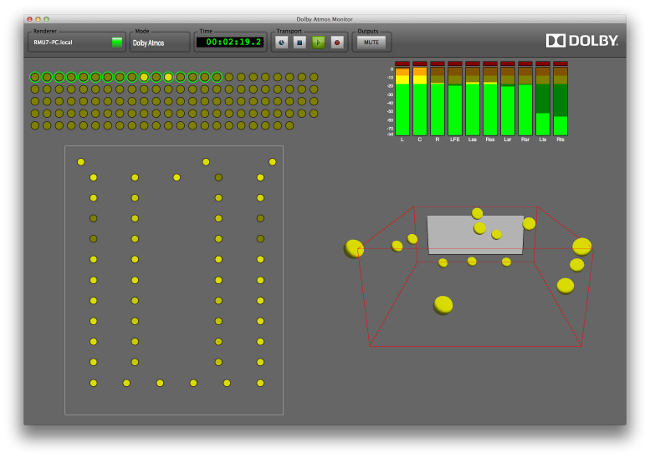Click the Lss channel level meter

pos(472,101)
